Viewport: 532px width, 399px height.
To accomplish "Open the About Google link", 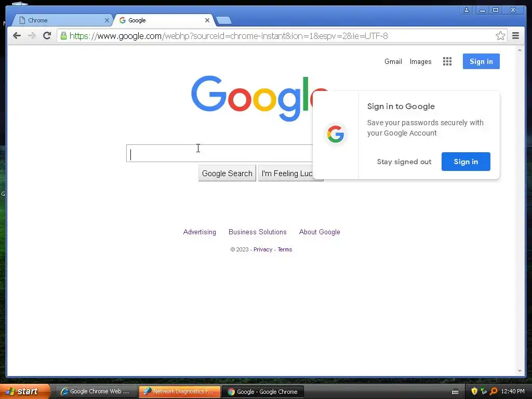I will tap(320, 232).
